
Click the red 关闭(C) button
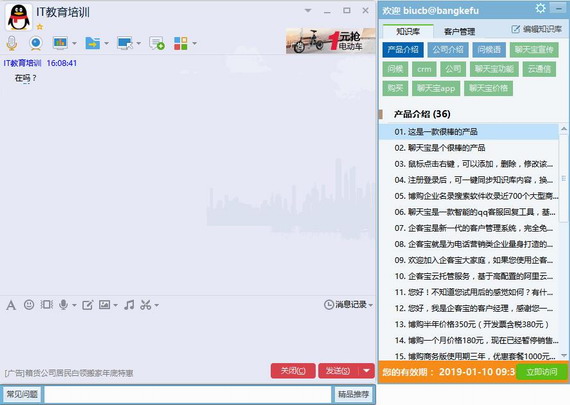click(293, 370)
